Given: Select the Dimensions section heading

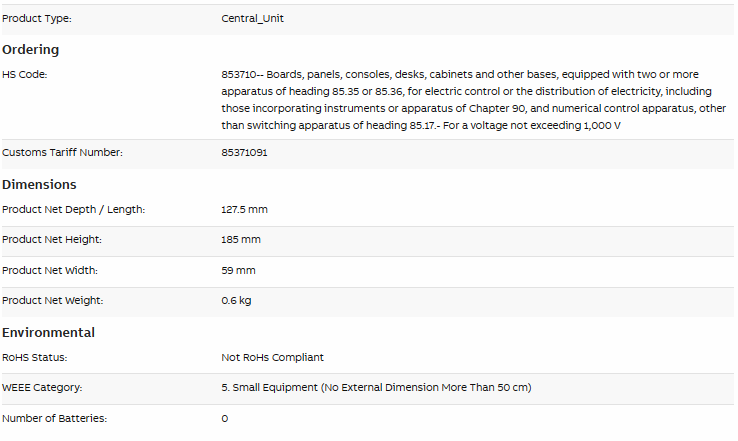Looking at the screenshot, I should coord(39,184).
